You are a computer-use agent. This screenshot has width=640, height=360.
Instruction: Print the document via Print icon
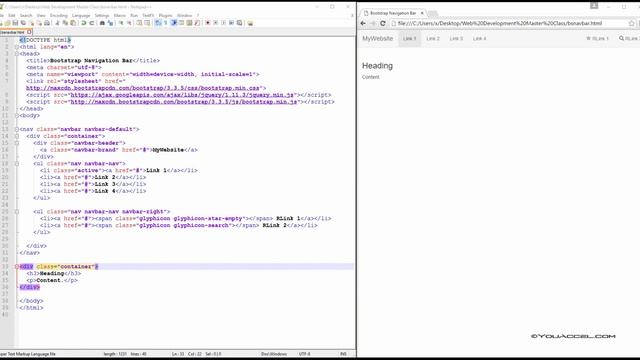(47, 23)
